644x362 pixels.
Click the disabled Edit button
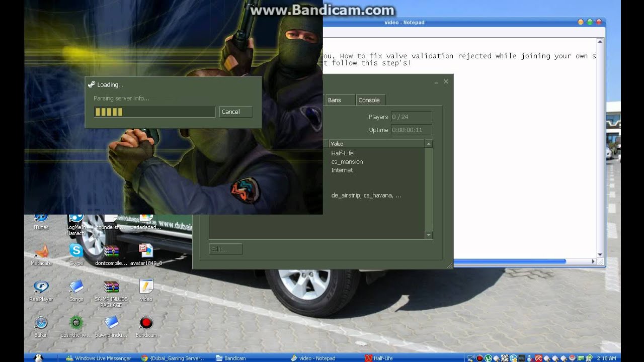click(225, 249)
